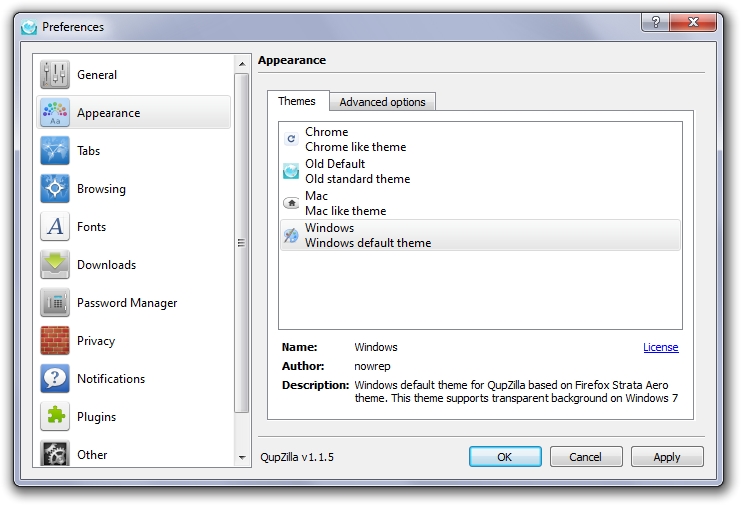Select the Plugins label in sidebar
Screen dimensions: 741x506
pyautogui.click(x=96, y=417)
